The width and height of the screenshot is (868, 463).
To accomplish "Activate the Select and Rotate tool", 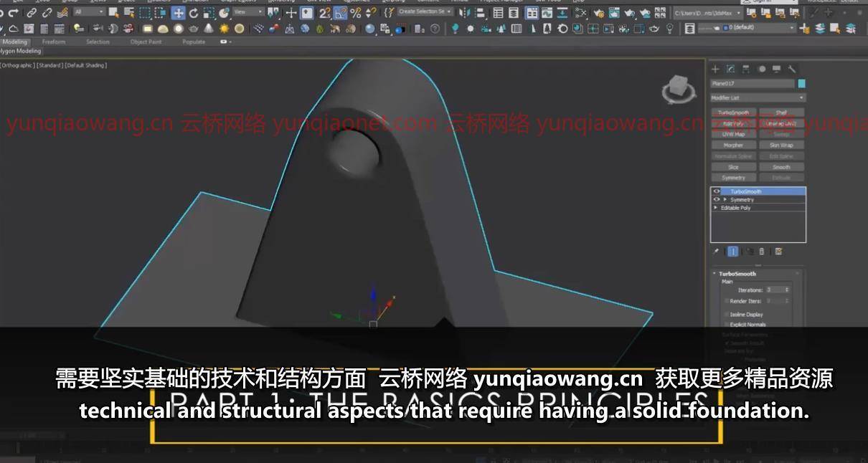I will point(194,13).
